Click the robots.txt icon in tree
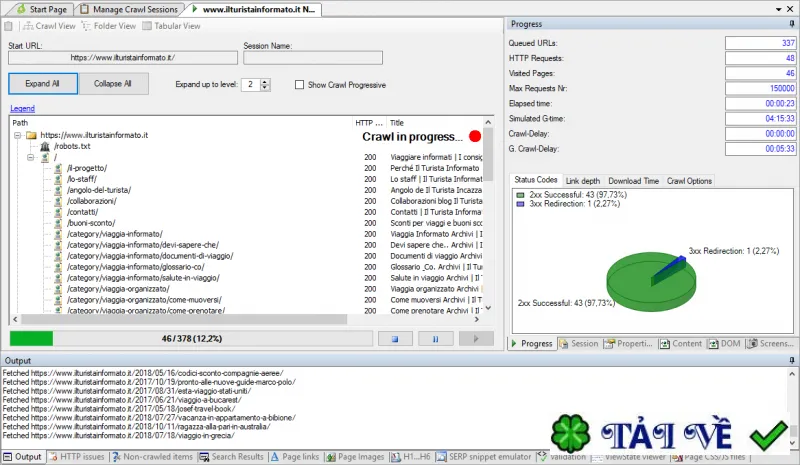 [x=45, y=146]
